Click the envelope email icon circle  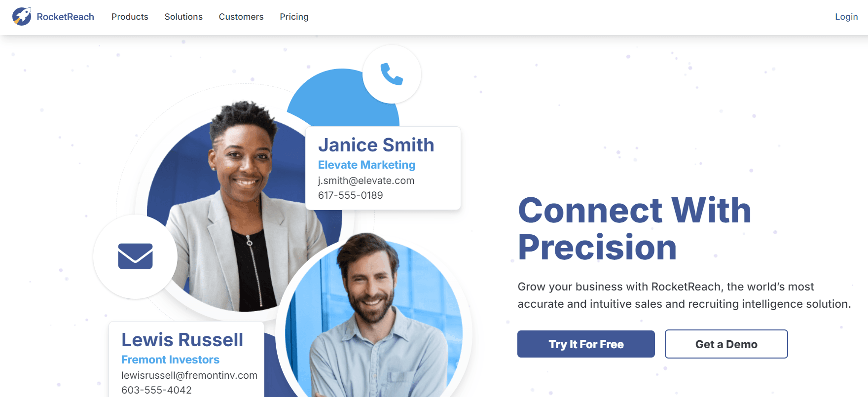pos(135,256)
